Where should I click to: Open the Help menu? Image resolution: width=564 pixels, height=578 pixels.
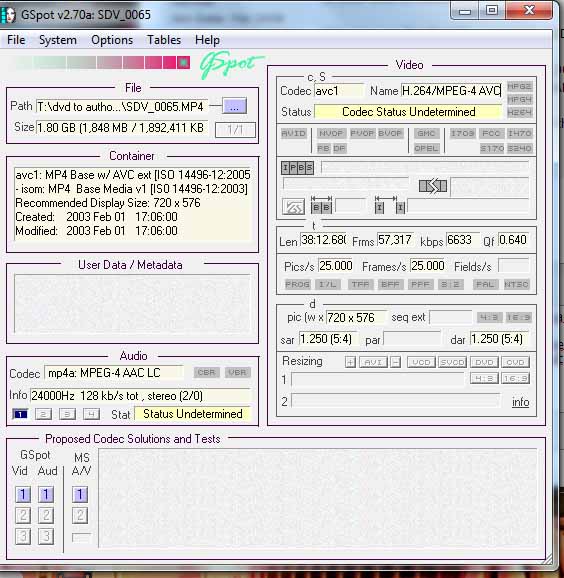(x=208, y=40)
